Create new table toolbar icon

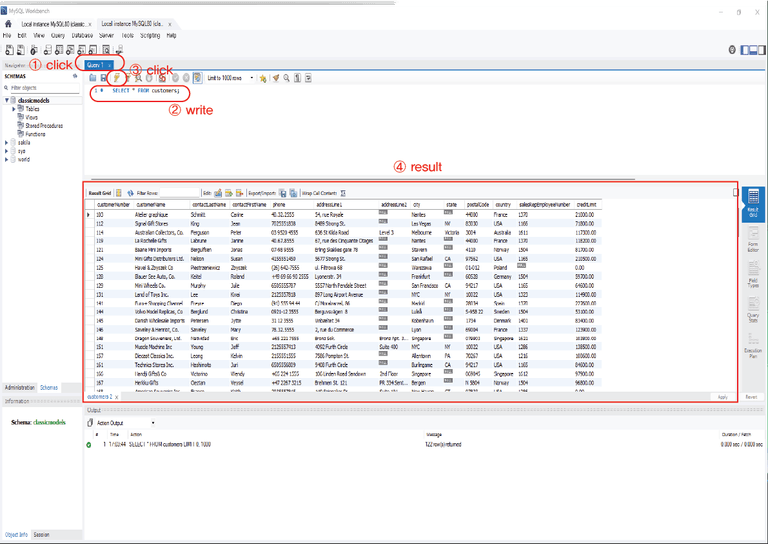pyautogui.click(x=59, y=50)
